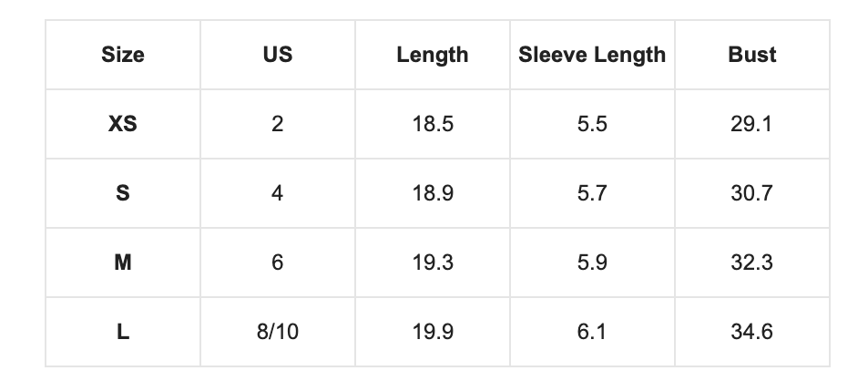Screen dimensions: 868x381
Task: Click the Sleeve Length column header
Action: click(x=592, y=55)
